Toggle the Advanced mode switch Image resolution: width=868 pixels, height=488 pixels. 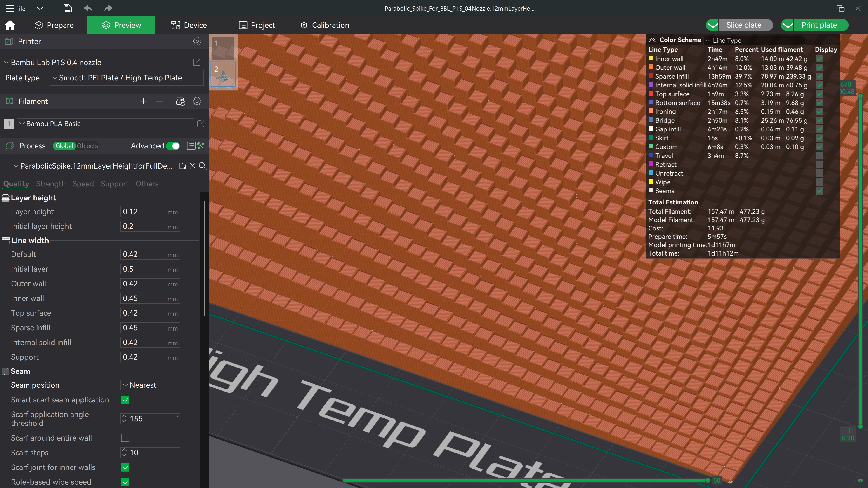point(173,146)
